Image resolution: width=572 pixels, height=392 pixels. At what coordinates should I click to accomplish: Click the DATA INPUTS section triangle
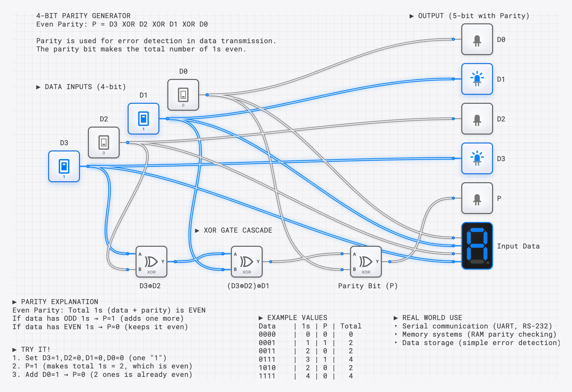38,87
